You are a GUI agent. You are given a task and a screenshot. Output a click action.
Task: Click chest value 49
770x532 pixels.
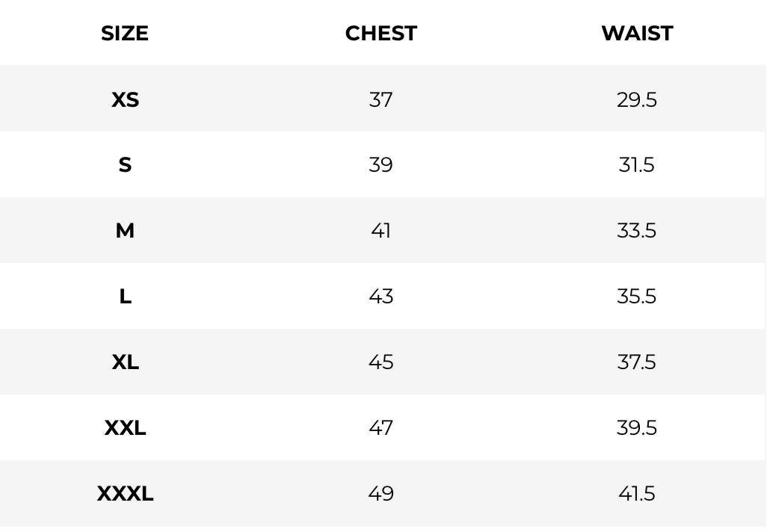coord(381,493)
